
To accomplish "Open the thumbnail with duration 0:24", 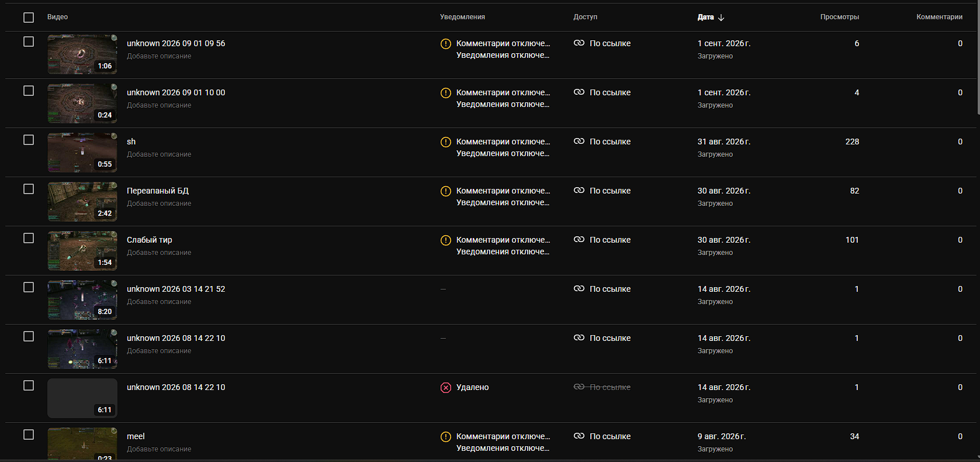I will coord(82,104).
